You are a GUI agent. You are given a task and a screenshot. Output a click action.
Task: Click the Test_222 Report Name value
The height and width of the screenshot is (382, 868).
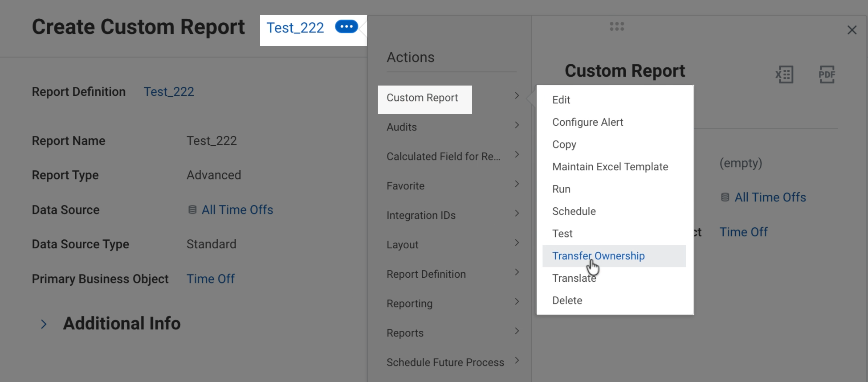click(x=212, y=141)
